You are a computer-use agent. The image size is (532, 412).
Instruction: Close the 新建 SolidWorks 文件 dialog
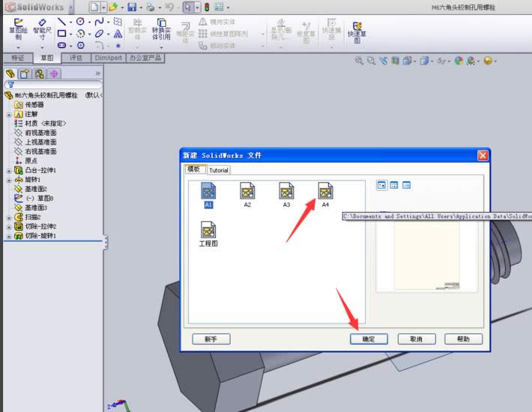(x=483, y=155)
